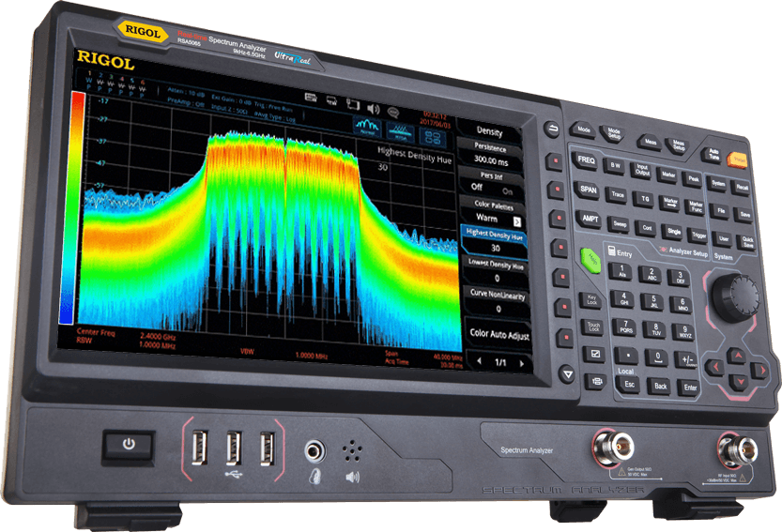The width and height of the screenshot is (782, 532).
Task: Push the FREQ key
Action: pos(586,160)
